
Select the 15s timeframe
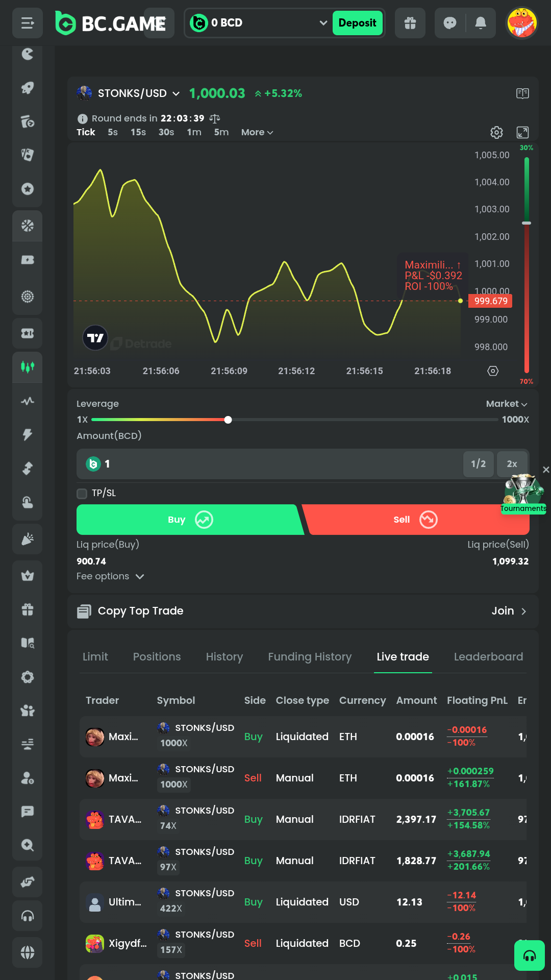[x=138, y=132]
